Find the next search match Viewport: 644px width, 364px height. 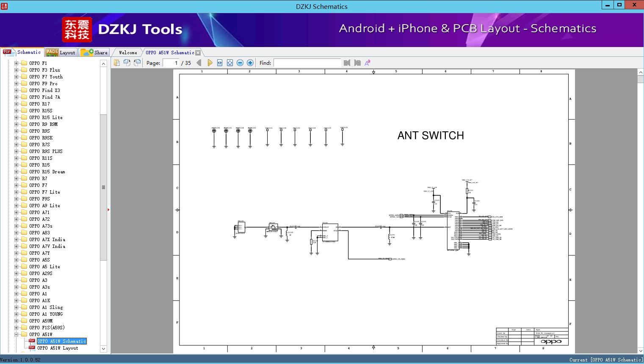(x=357, y=63)
